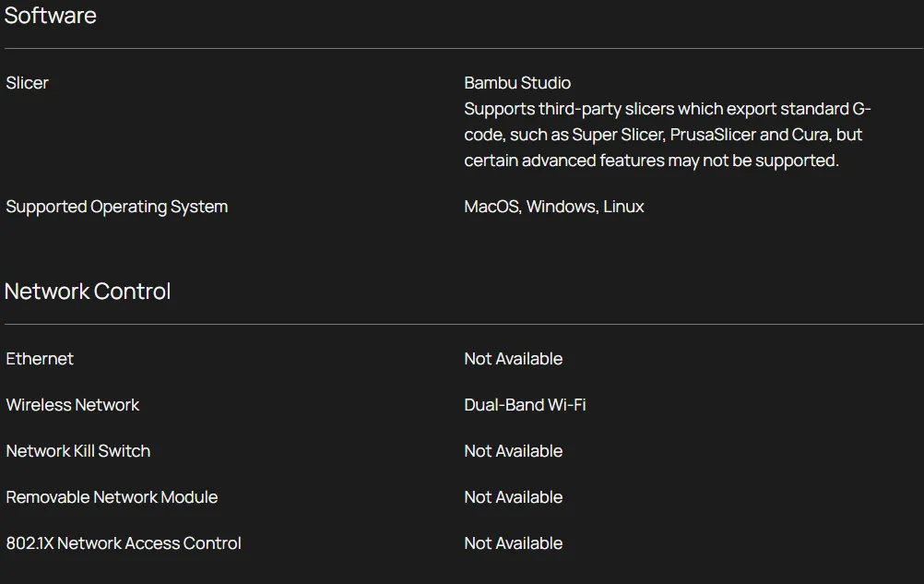Click MacOS in the operating system list
The image size is (924, 584).
tap(492, 207)
